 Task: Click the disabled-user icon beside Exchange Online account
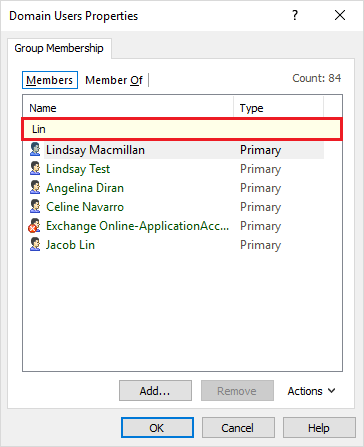[34, 226]
